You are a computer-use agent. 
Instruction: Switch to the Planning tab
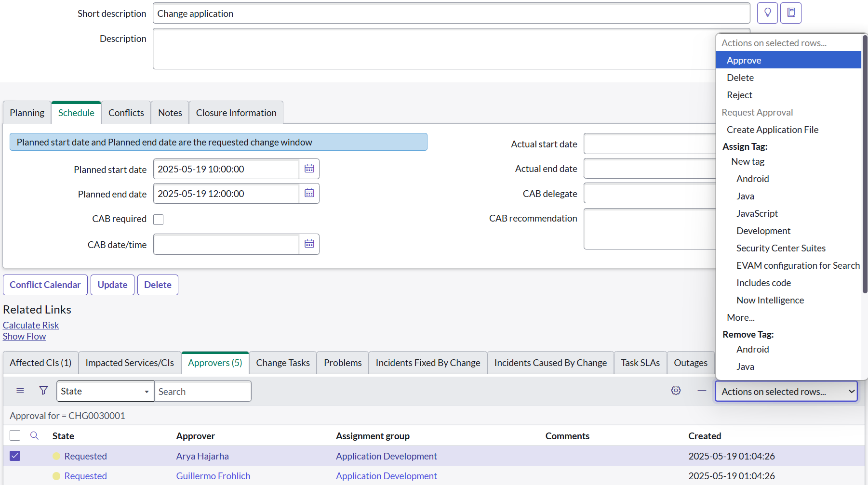27,113
